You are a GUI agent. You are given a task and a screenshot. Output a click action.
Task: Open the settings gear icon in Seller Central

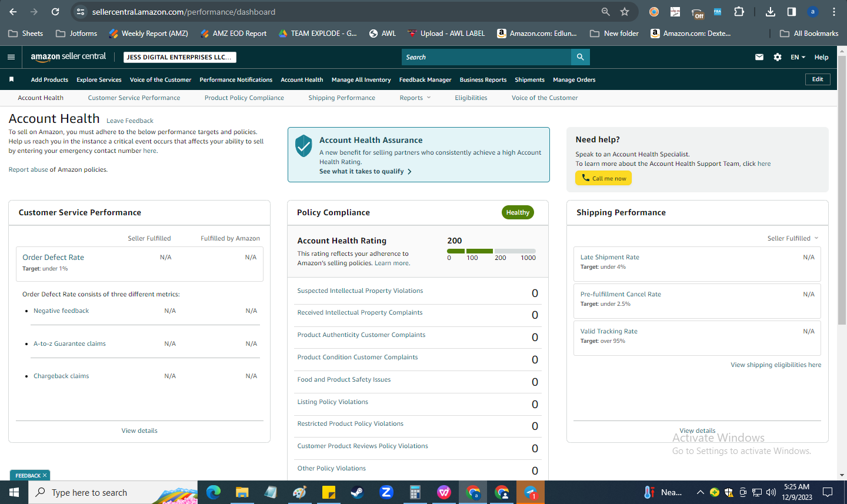(x=778, y=57)
